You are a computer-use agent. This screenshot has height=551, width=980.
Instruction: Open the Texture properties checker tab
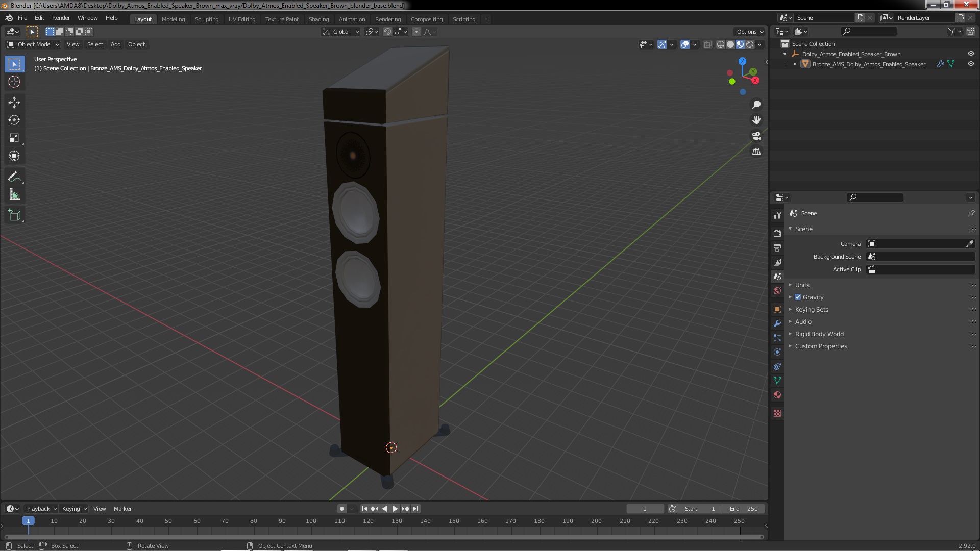pos(777,413)
